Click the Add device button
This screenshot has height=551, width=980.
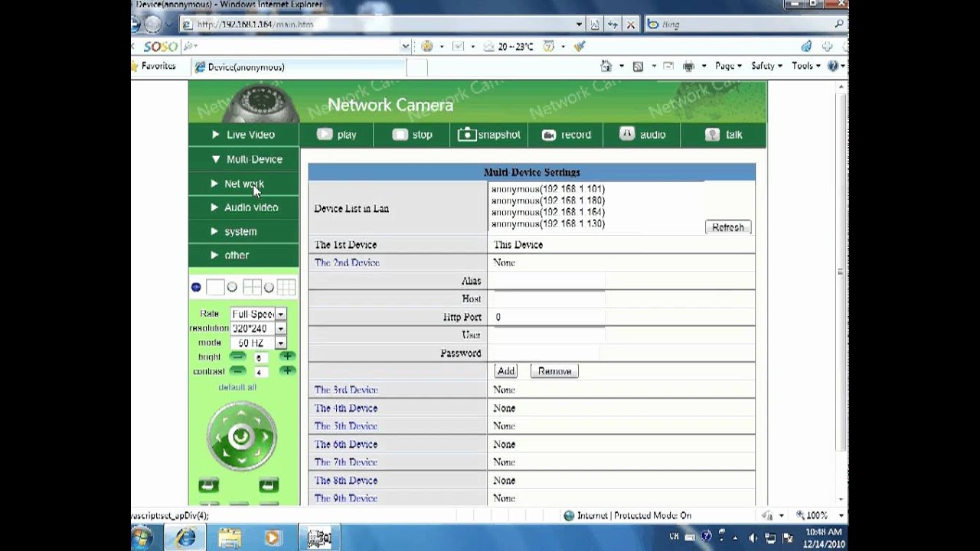(506, 371)
